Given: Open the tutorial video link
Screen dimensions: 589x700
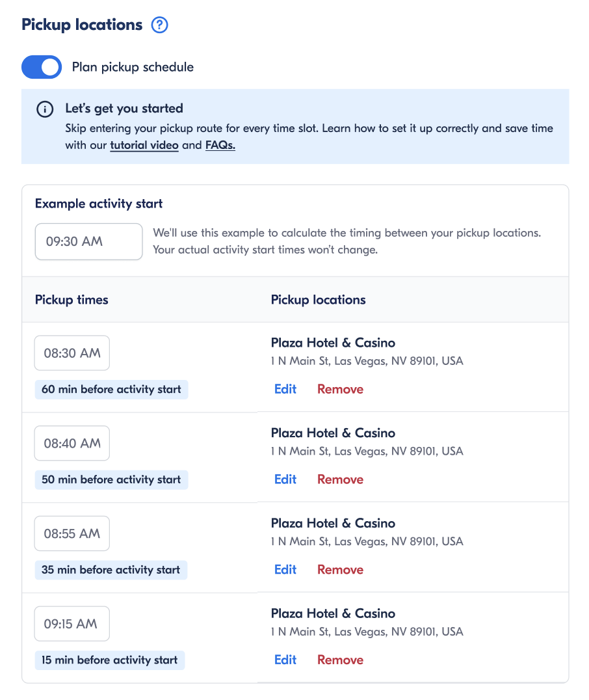Looking at the screenshot, I should [144, 145].
